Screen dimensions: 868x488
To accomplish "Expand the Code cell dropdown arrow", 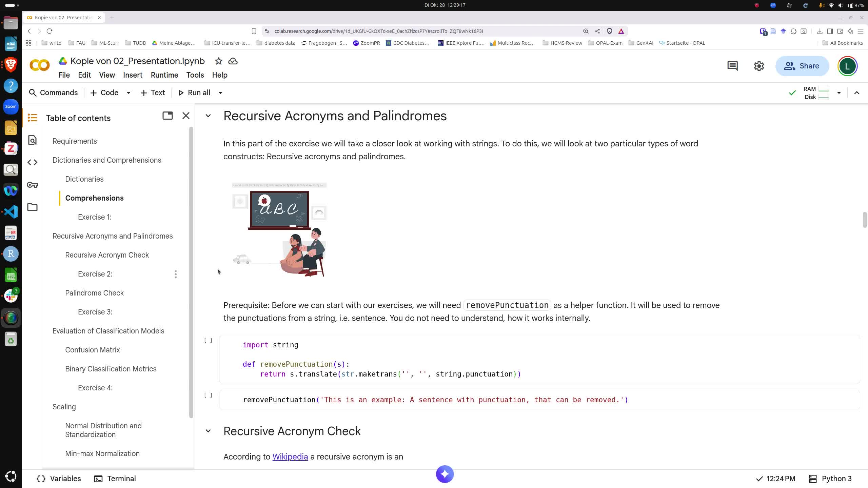I will click(x=129, y=93).
